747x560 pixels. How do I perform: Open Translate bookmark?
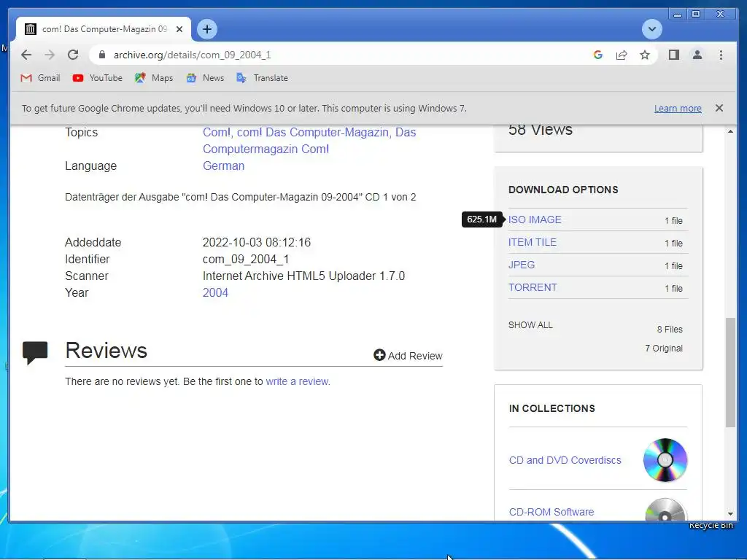point(263,77)
